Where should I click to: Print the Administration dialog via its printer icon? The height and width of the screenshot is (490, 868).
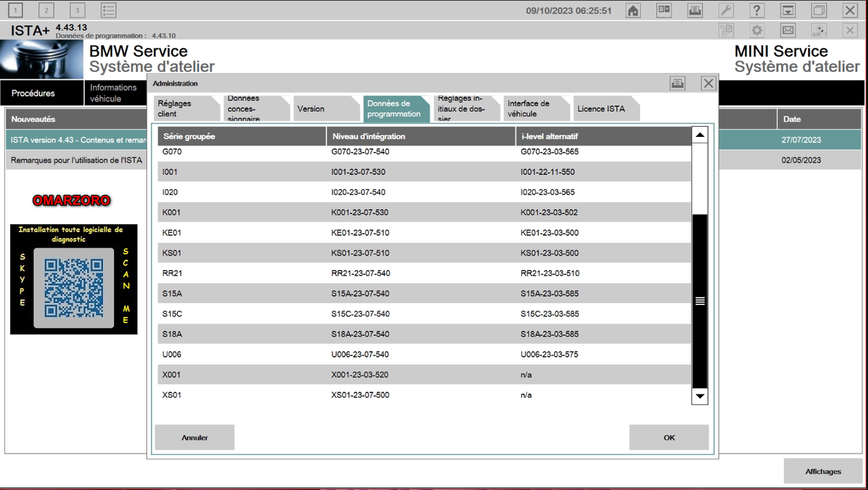click(677, 83)
